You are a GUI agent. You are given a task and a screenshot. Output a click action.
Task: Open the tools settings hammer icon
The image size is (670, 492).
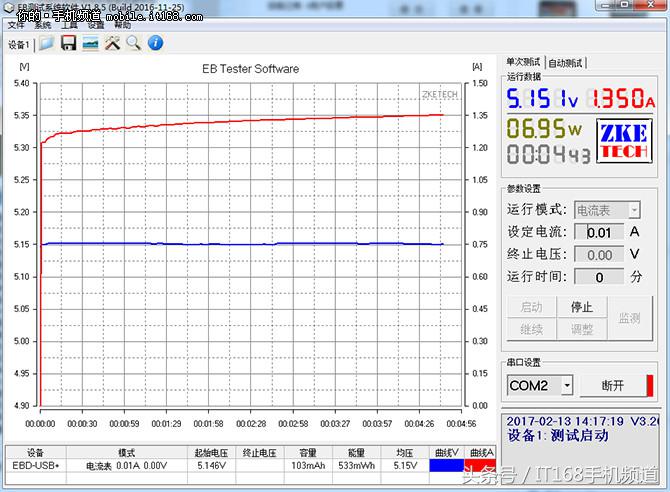point(112,43)
